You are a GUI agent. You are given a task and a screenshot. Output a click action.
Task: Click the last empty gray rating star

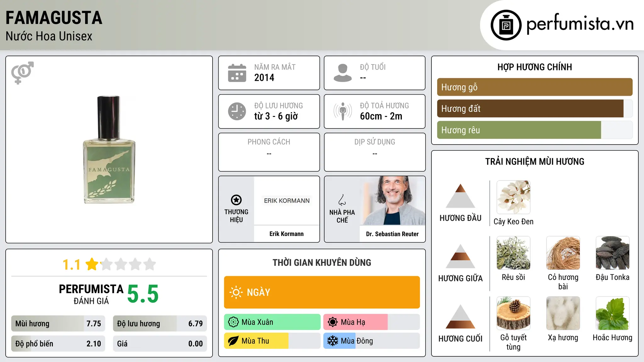point(150,264)
